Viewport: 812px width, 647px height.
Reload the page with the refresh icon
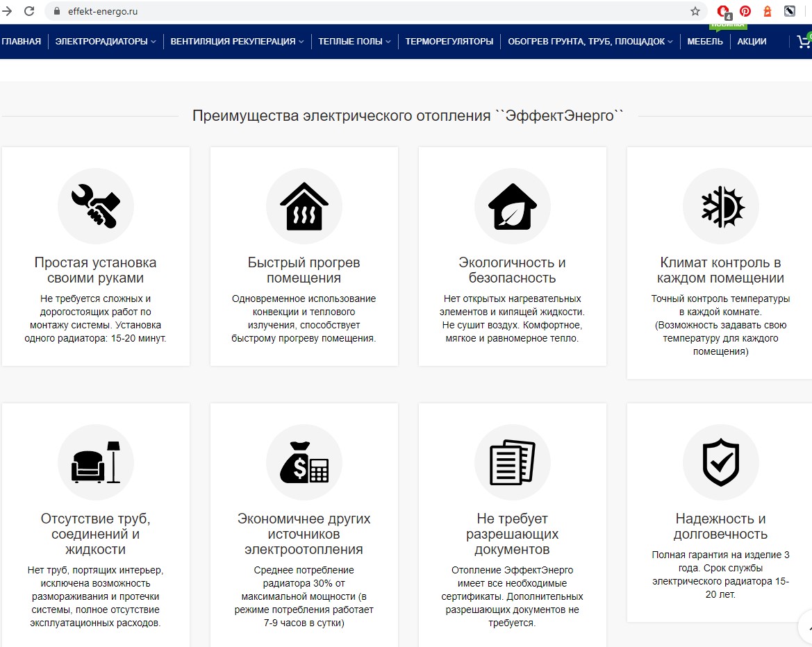[29, 11]
